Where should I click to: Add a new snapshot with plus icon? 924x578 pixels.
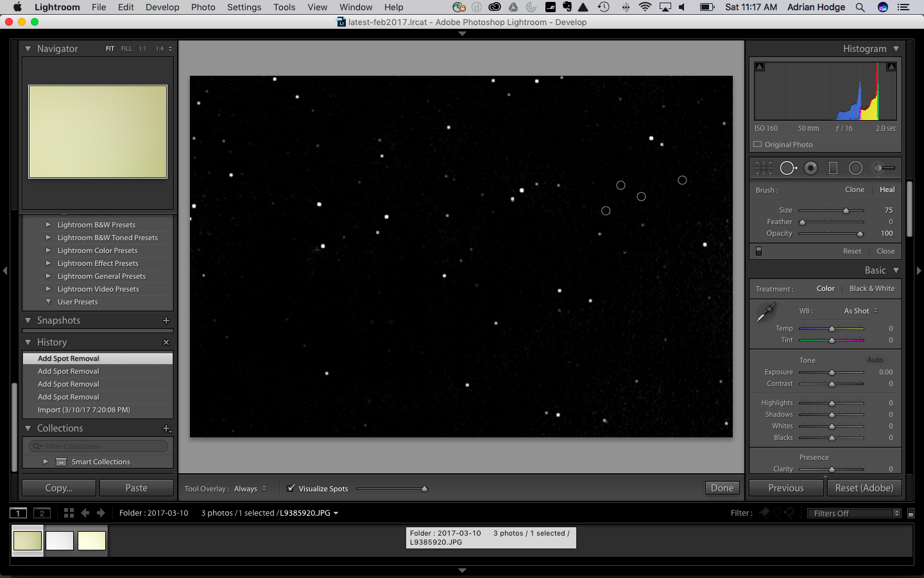[x=166, y=320]
